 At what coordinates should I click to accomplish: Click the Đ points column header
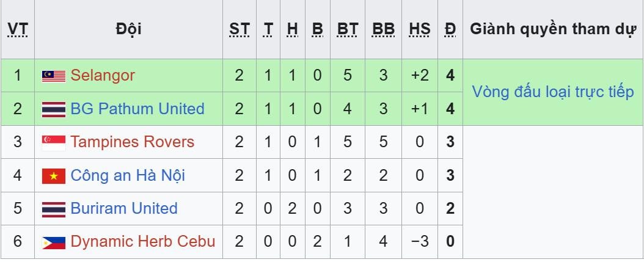(450, 29)
